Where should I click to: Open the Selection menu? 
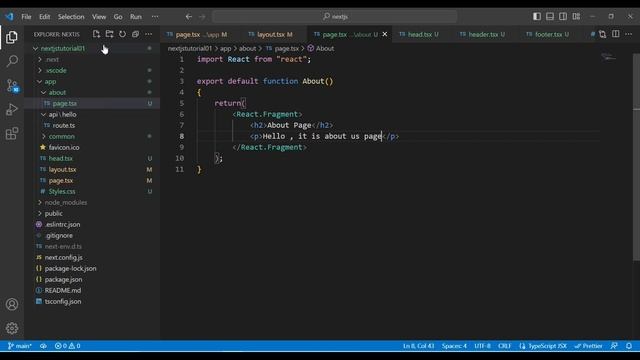[71, 17]
